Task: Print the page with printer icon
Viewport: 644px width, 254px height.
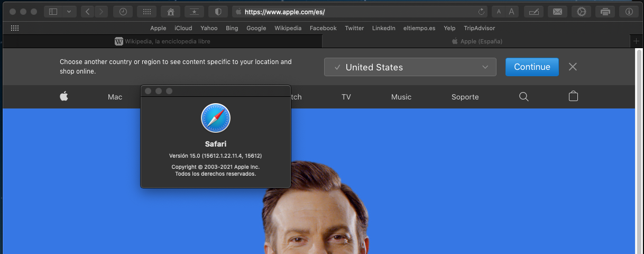Action: click(605, 12)
